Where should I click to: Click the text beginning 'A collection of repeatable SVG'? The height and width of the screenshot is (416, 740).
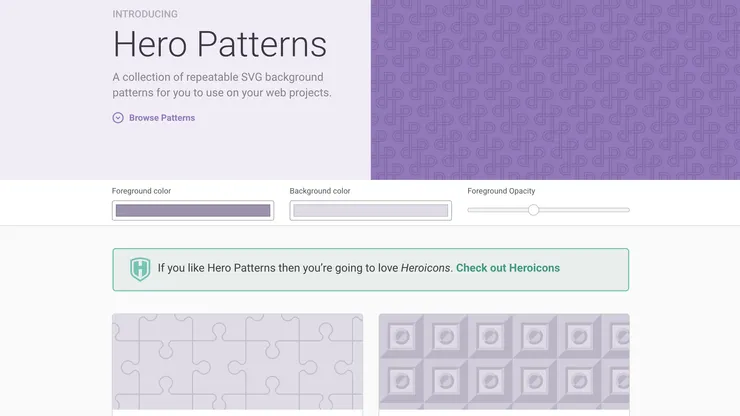tap(222, 85)
